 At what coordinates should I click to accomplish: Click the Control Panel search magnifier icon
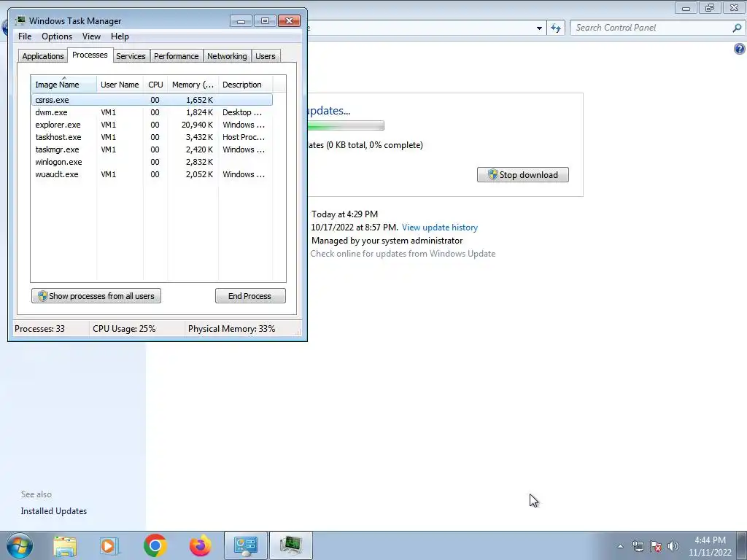737,28
